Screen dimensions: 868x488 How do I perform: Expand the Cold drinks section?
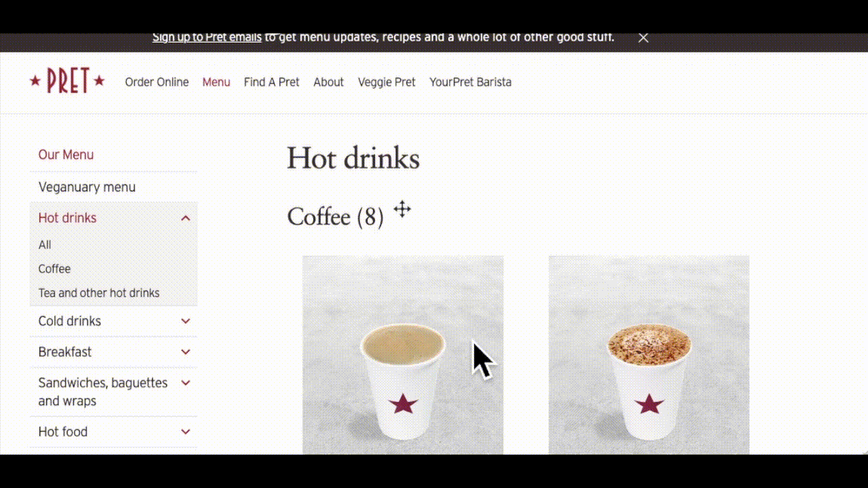186,321
